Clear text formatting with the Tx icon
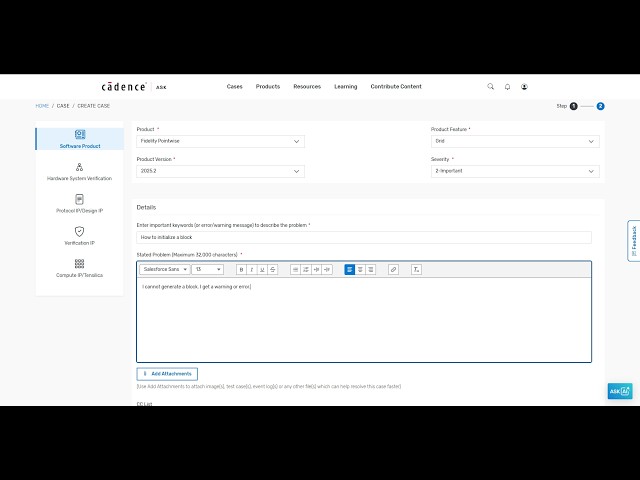This screenshot has height=480, width=640. [x=416, y=269]
